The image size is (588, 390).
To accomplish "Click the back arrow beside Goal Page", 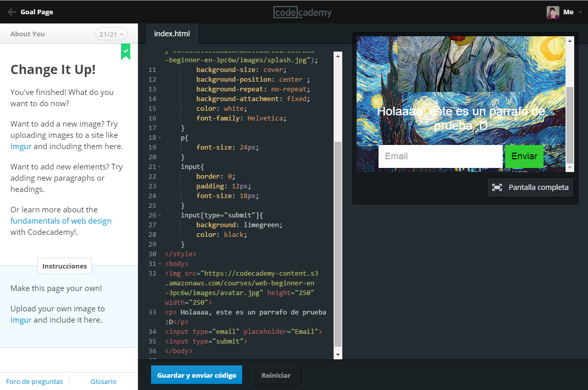I will 12,12.
